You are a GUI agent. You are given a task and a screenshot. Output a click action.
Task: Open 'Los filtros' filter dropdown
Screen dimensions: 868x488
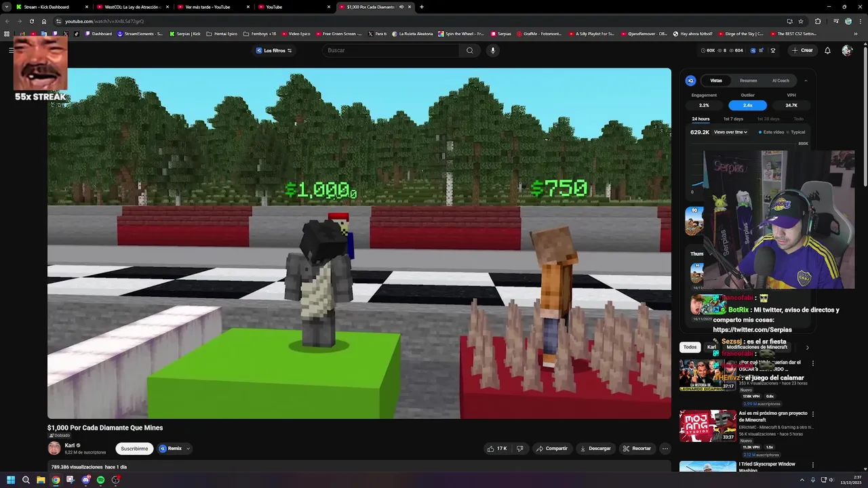tap(274, 50)
